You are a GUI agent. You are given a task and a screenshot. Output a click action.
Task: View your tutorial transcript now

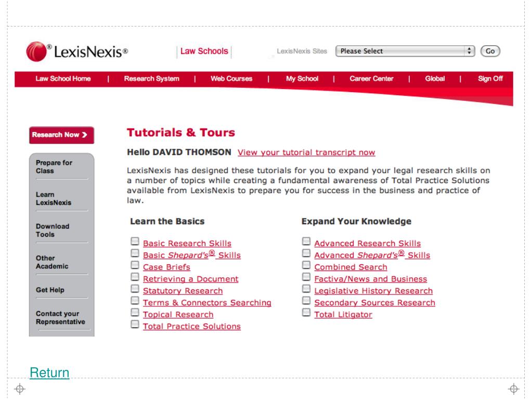306,152
